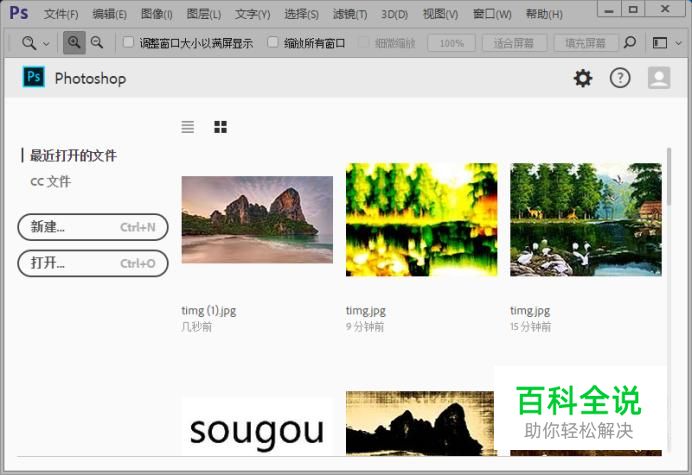Open the 图层(L) menu
692x475 pixels.
(x=204, y=14)
